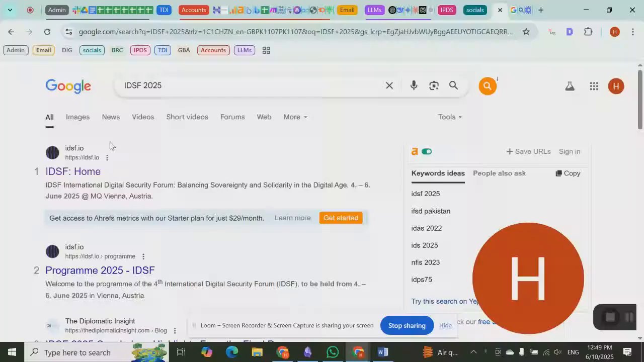Select the People also ask tab
The width and height of the screenshot is (644, 362).
point(499,173)
